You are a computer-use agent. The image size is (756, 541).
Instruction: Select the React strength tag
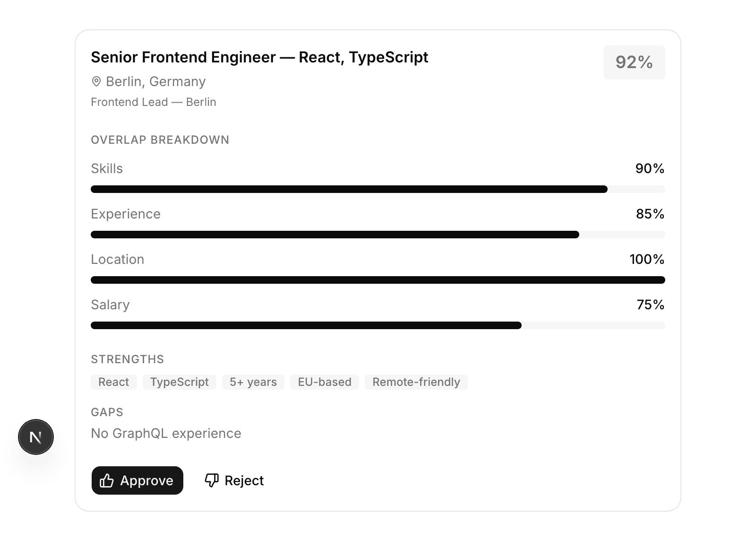tap(113, 382)
